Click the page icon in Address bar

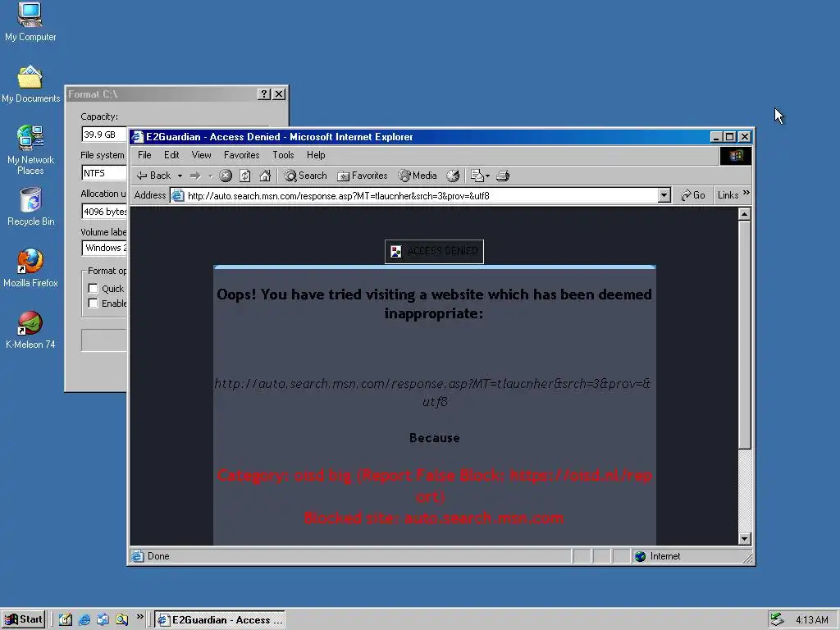click(178, 195)
